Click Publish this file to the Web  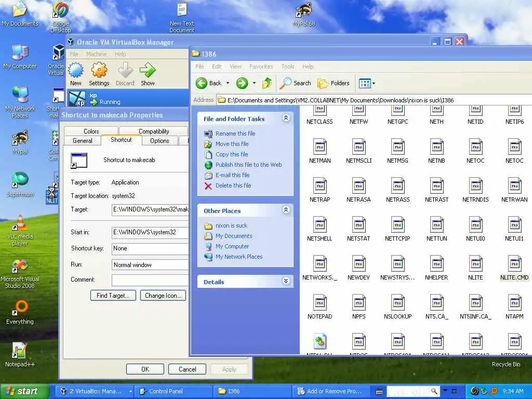point(249,165)
